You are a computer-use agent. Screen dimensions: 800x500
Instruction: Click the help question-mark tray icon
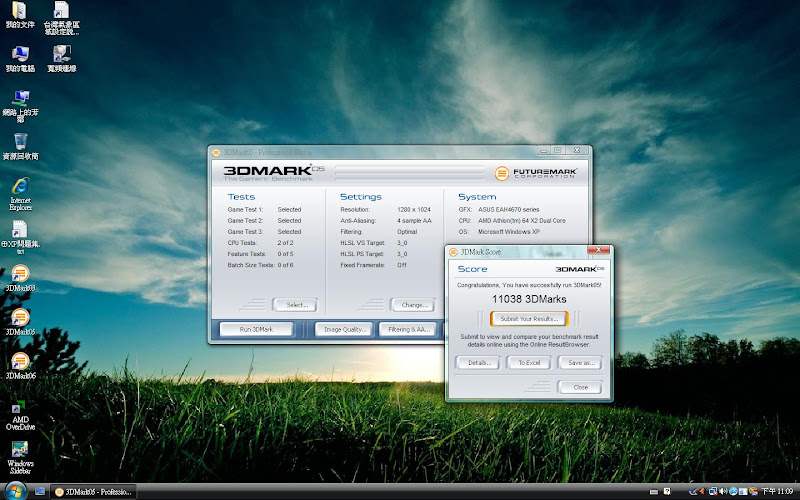click(667, 491)
